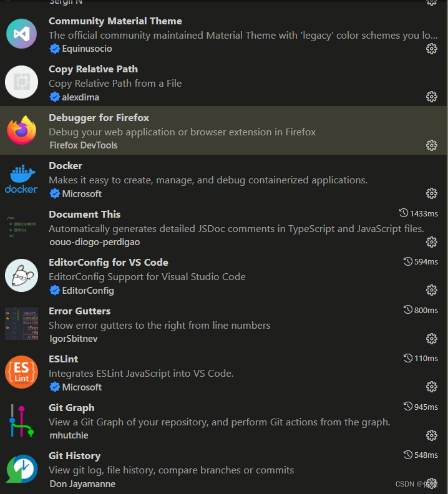This screenshot has height=494, width=448.
Task: Click the Error Gutters thumbnail icon
Action: click(x=21, y=324)
